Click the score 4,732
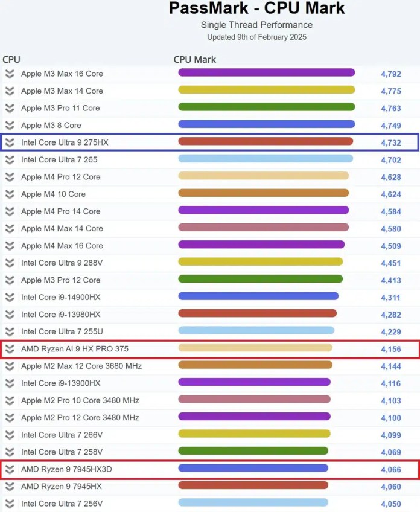This screenshot has height=512, width=420. 391,143
